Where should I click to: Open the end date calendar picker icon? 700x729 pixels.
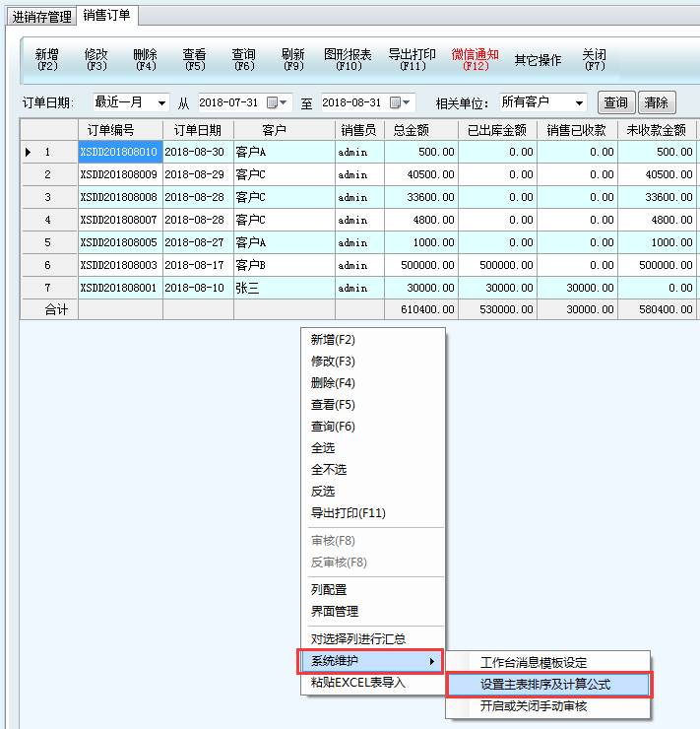tap(395, 102)
